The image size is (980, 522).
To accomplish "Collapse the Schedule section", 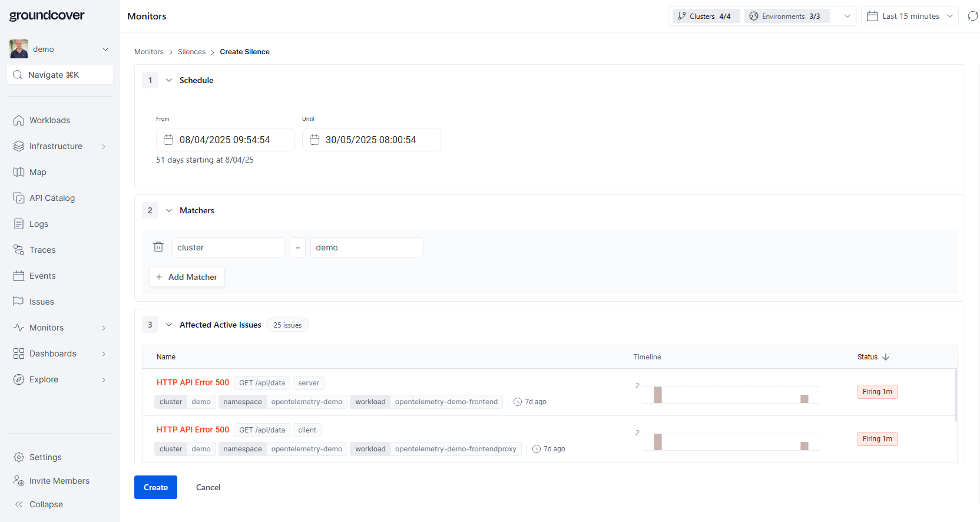I will click(x=169, y=80).
